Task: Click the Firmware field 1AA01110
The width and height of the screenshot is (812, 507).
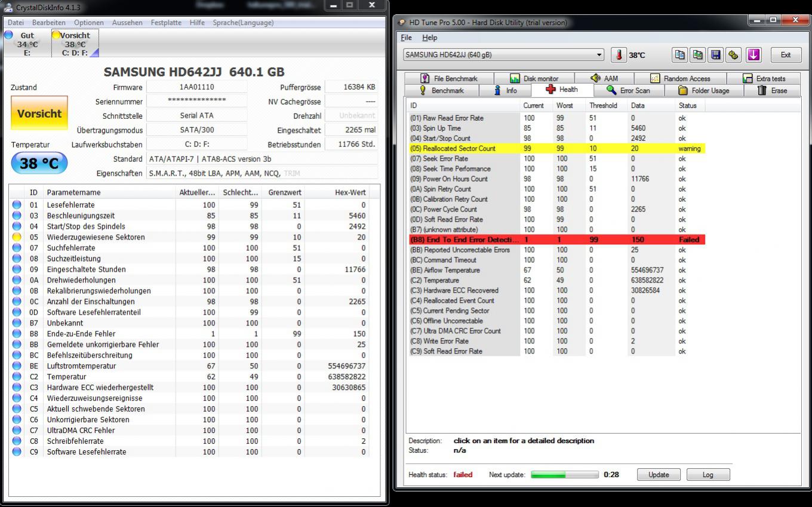Action: click(196, 87)
